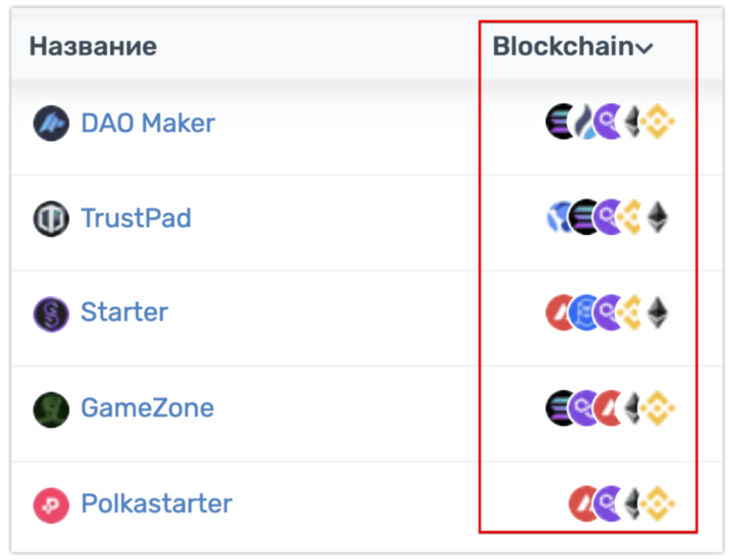
Task: Click the pink Polkastarter logo icon
Action: 51,505
